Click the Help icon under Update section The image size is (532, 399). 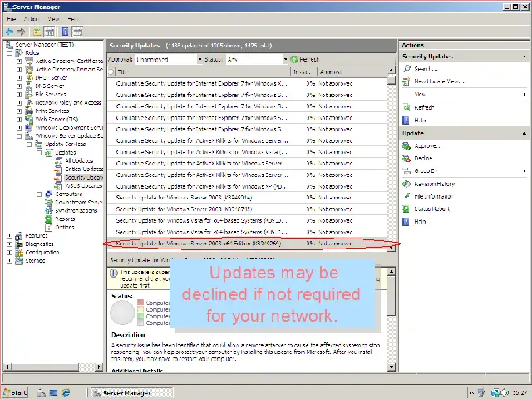tap(406, 222)
